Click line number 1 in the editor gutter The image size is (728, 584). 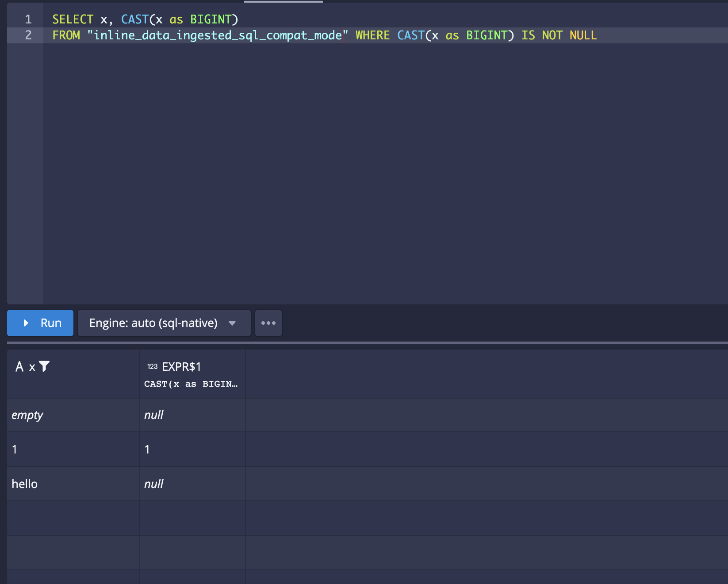coord(28,19)
